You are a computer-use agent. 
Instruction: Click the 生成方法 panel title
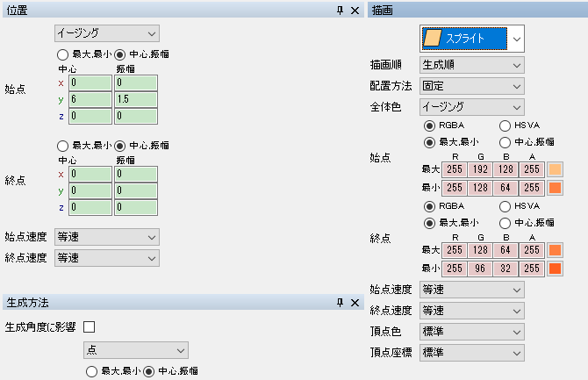27,303
